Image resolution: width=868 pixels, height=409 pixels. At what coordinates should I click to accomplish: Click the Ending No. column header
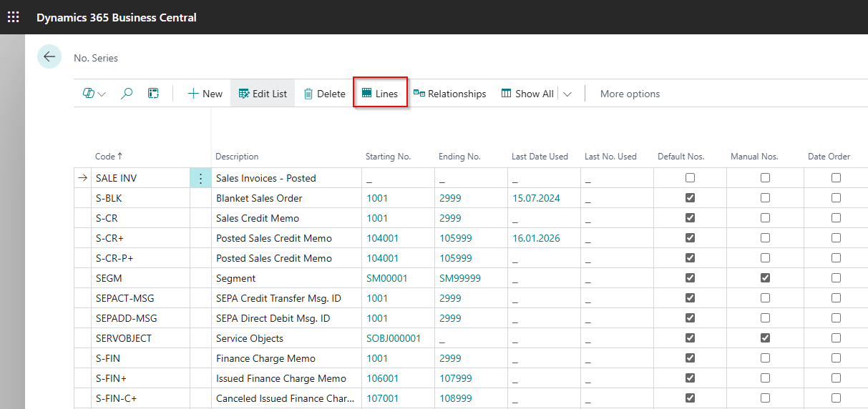click(459, 157)
